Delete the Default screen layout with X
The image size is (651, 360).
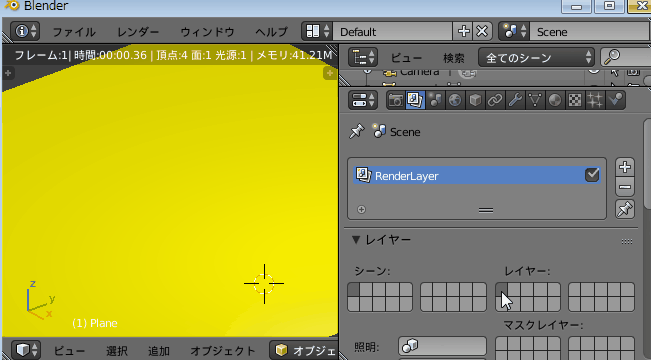tap(482, 32)
